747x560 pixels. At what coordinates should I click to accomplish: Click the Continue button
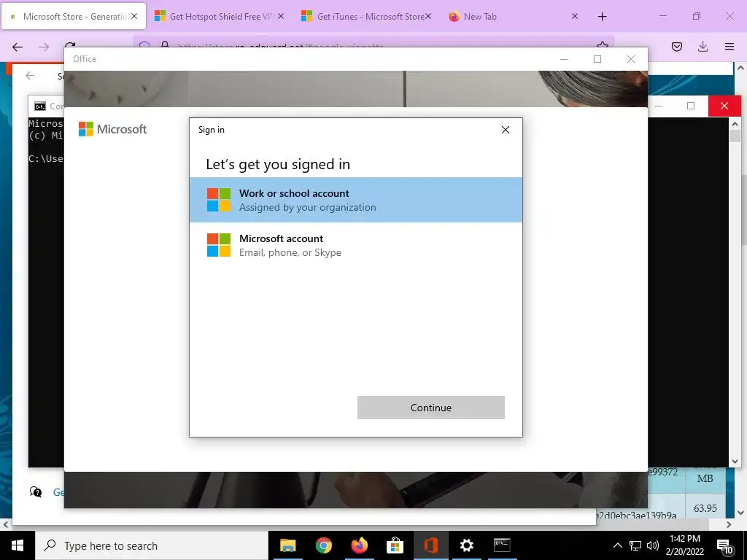(x=430, y=408)
